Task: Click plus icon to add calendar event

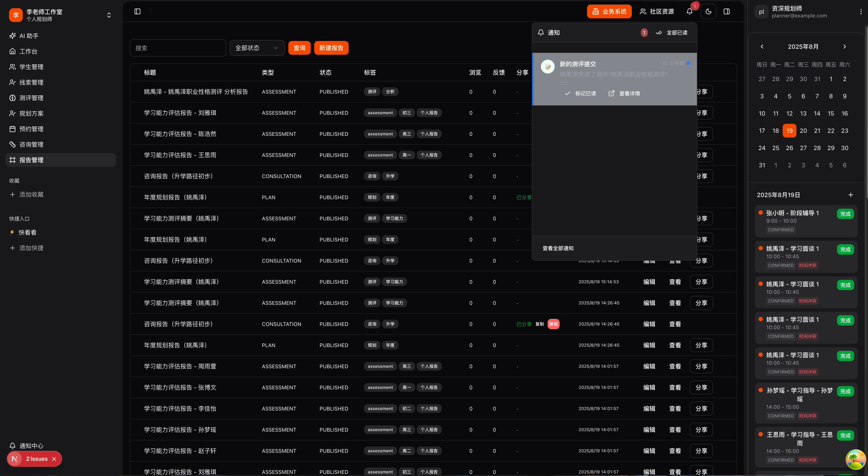Action: click(x=851, y=195)
